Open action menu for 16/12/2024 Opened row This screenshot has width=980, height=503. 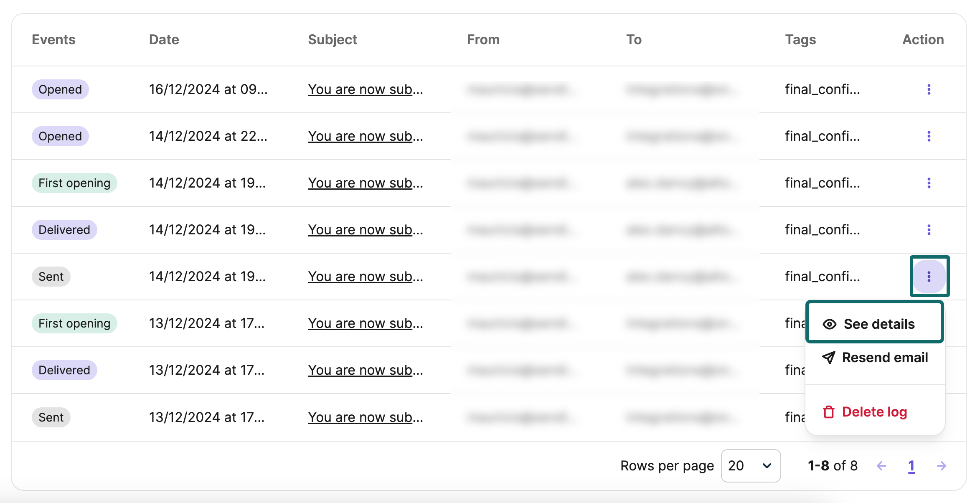point(929,89)
